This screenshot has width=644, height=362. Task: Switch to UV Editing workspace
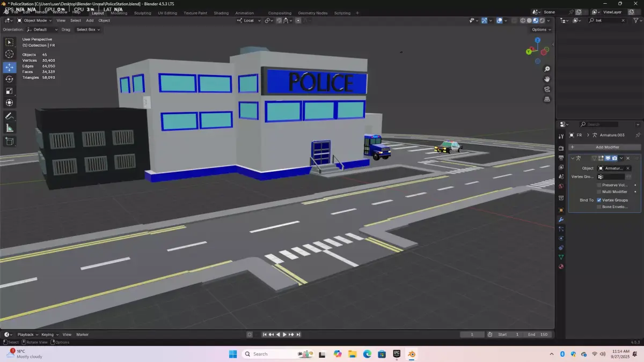tap(167, 13)
